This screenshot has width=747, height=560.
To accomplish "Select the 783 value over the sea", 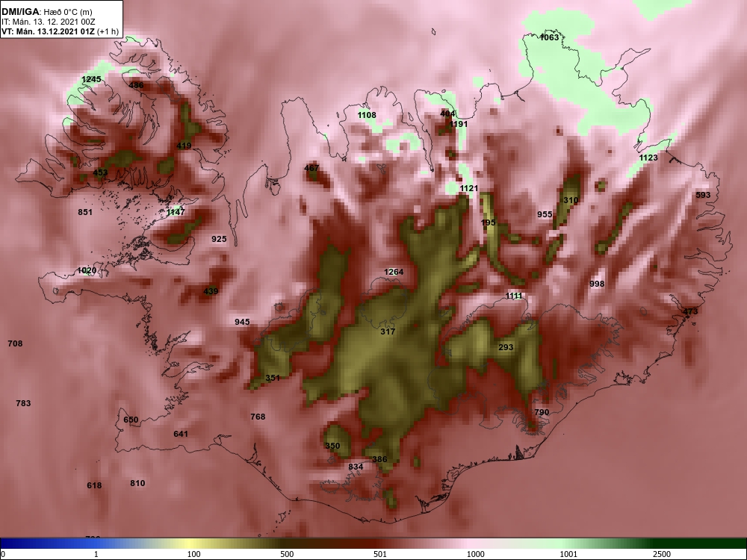I will click(x=23, y=403).
